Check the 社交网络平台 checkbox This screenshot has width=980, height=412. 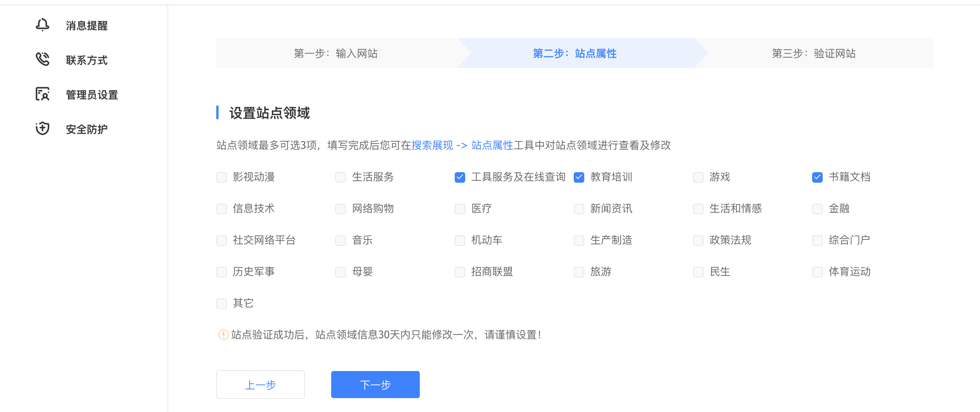pos(222,241)
